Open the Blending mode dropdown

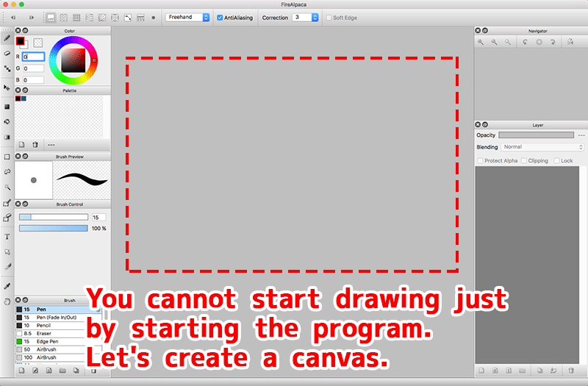[x=543, y=147]
